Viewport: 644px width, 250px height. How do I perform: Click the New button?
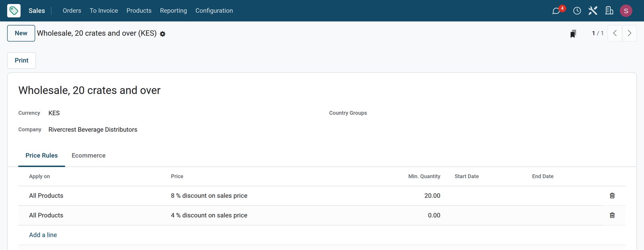[x=21, y=33]
